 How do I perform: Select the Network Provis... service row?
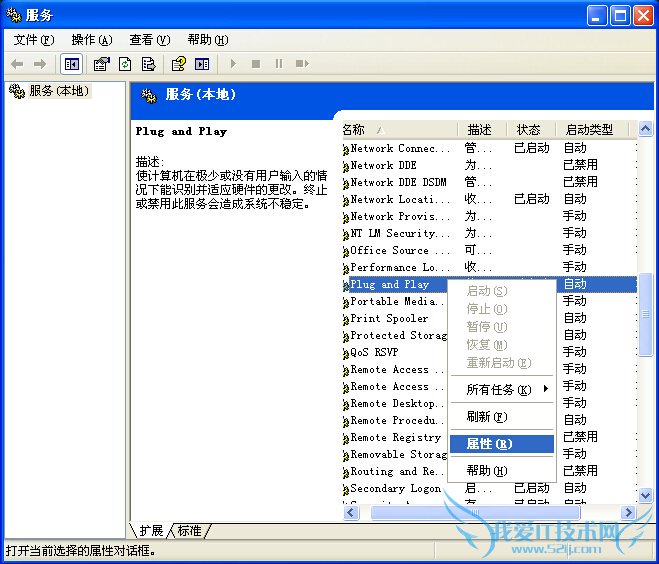(x=490, y=216)
